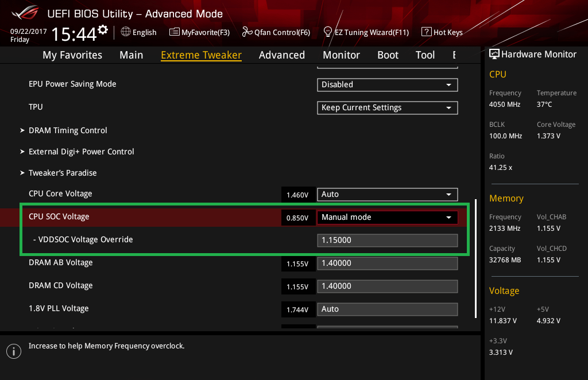Click the memory frequency overclock help text
Screen dimensions: 588x380
(106, 346)
